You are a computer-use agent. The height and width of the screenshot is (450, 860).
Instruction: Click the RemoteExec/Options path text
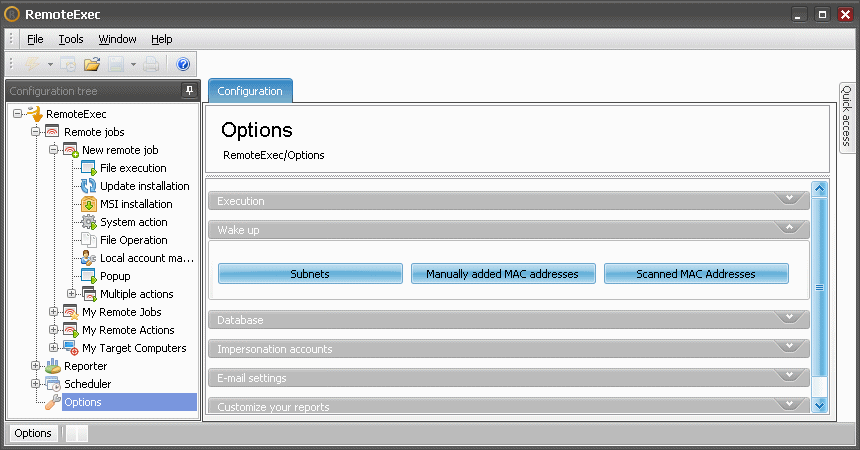click(x=274, y=155)
